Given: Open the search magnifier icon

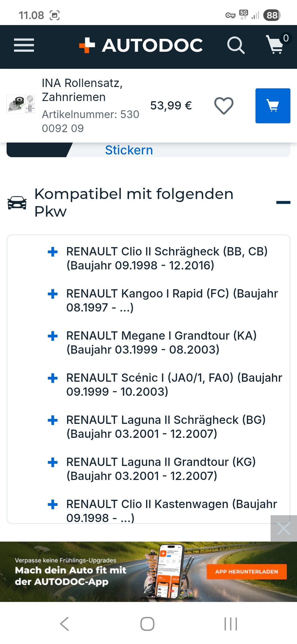Looking at the screenshot, I should (236, 45).
